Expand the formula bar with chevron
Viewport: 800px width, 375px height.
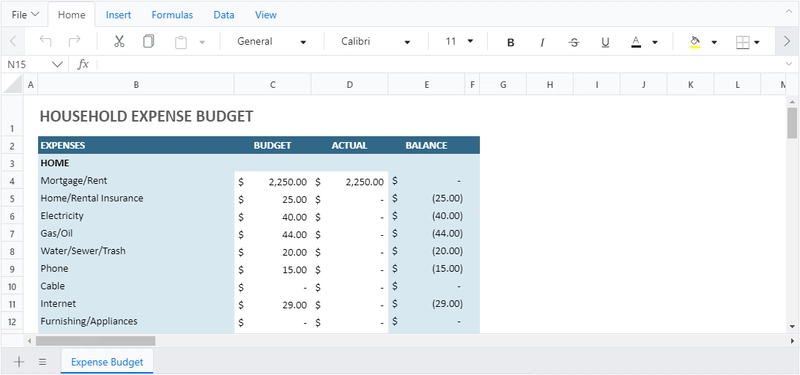tap(790, 64)
